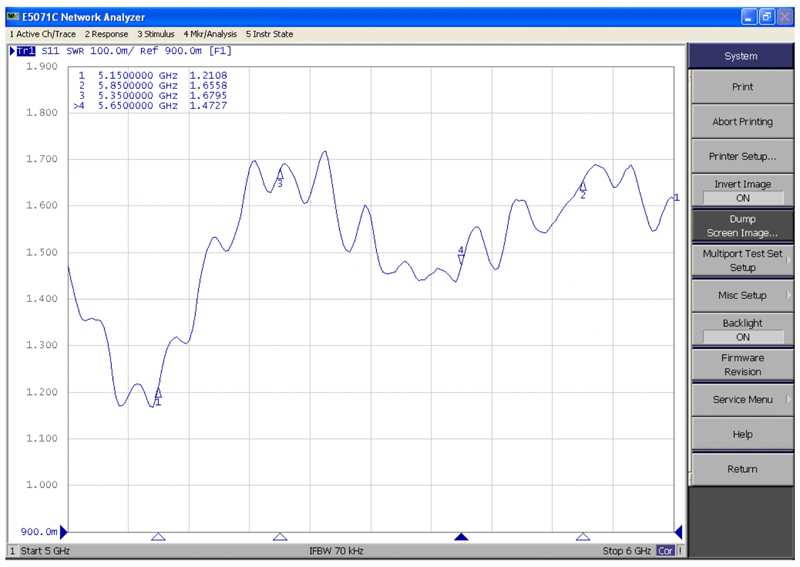800x567 pixels.
Task: Expand the Misc Setup submenu
Action: 742,295
